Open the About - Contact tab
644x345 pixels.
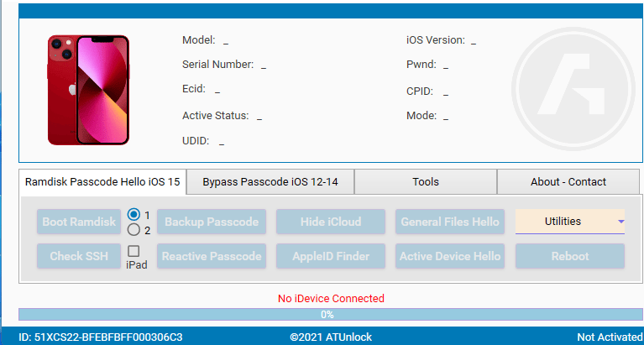coord(568,181)
